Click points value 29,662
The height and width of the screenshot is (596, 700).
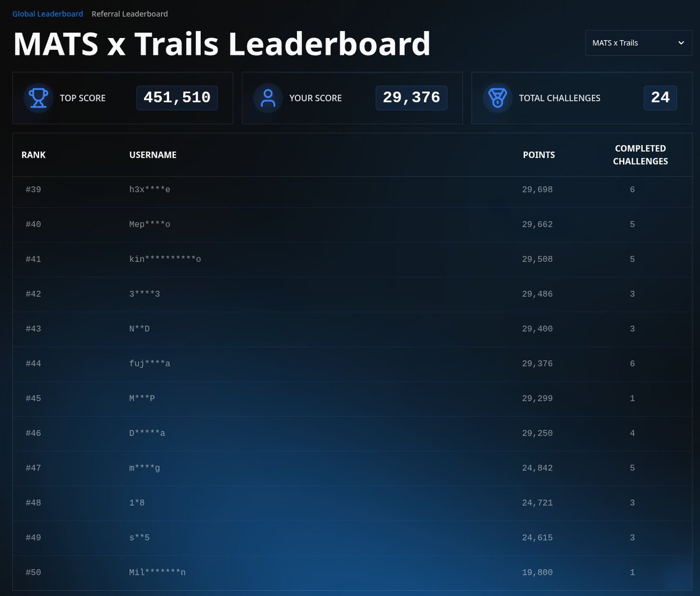[x=537, y=224]
